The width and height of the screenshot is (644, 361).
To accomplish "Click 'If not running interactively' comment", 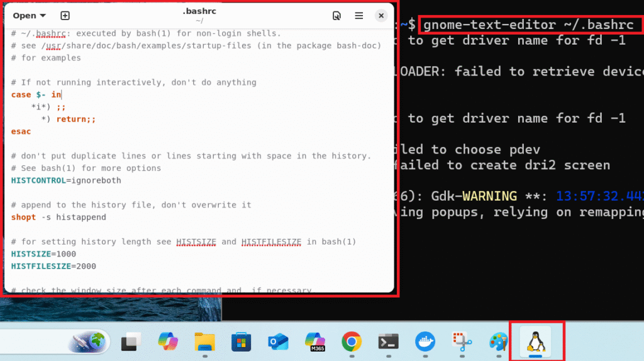I will coord(133,82).
